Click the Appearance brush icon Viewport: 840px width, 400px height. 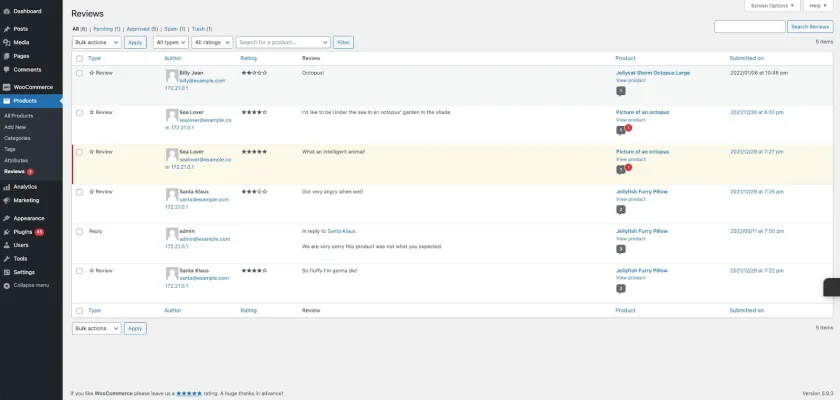[x=6, y=218]
